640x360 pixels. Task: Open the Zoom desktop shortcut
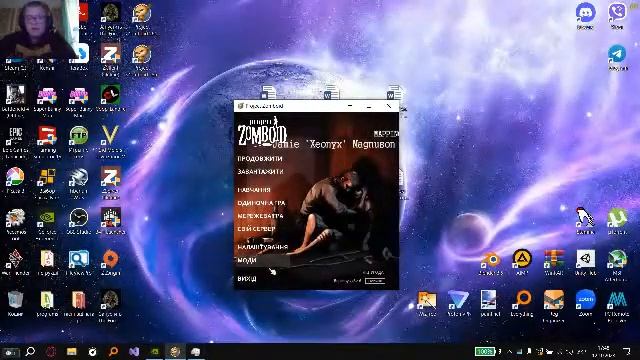[x=585, y=303]
